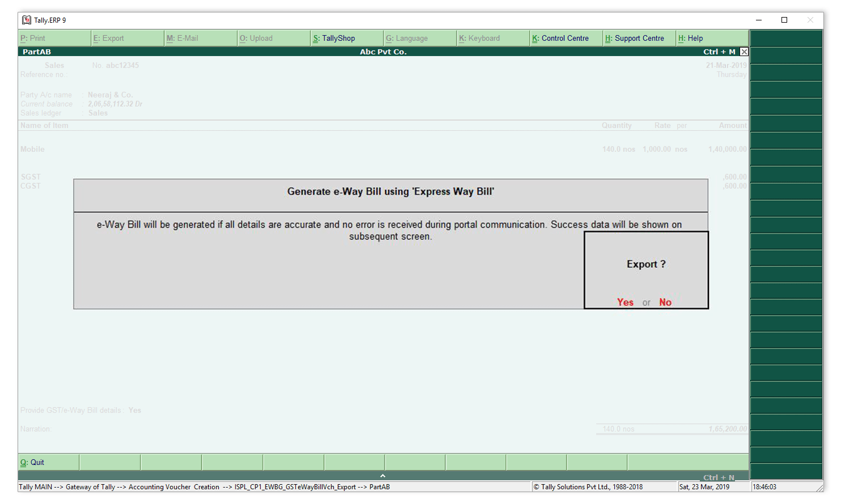Image resolution: width=841 pixels, height=504 pixels.
Task: Expand the calculator panel using the up chevron
Action: pyautogui.click(x=383, y=476)
